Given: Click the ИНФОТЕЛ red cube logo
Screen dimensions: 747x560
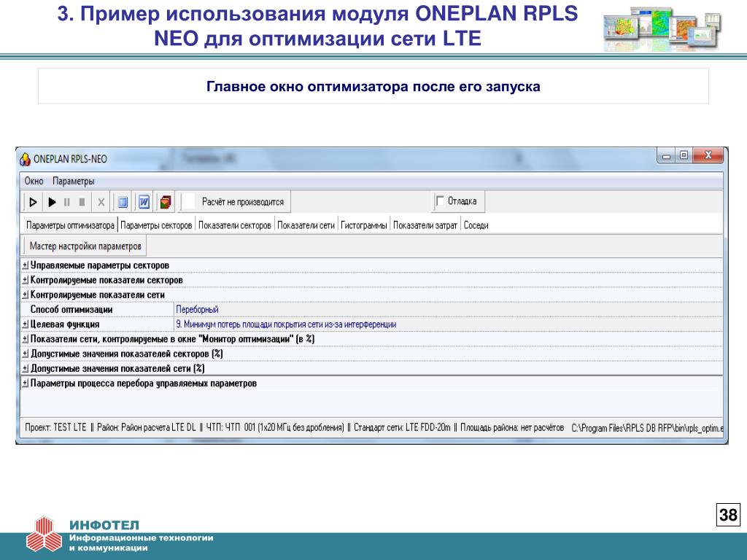Looking at the screenshot, I should coord(44,534).
